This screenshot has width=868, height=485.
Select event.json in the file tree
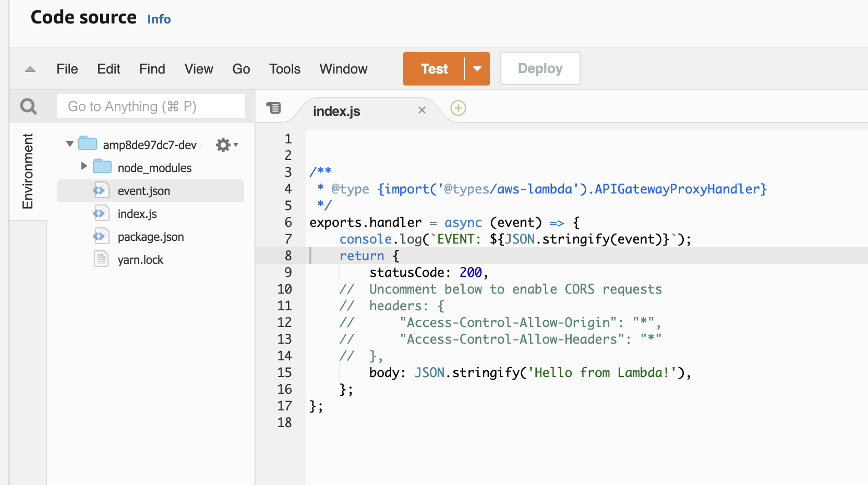point(151,191)
